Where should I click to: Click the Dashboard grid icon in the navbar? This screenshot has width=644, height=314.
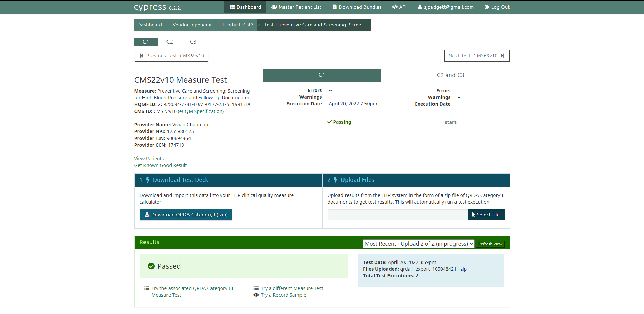pyautogui.click(x=232, y=7)
